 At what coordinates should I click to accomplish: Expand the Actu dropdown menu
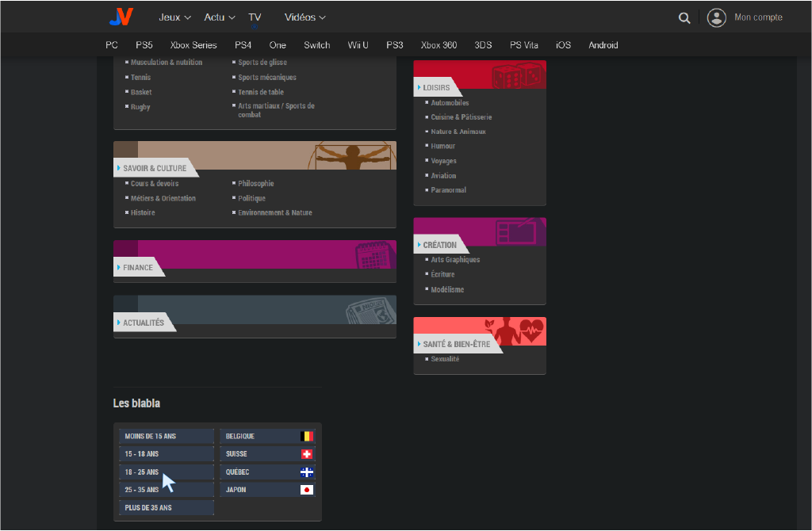[219, 17]
